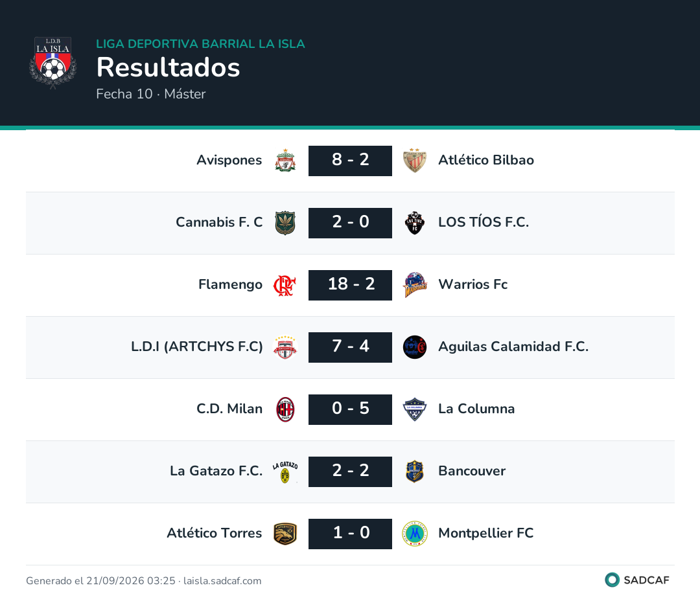Click the Fecha 10 · Máster subtitle

point(151,94)
